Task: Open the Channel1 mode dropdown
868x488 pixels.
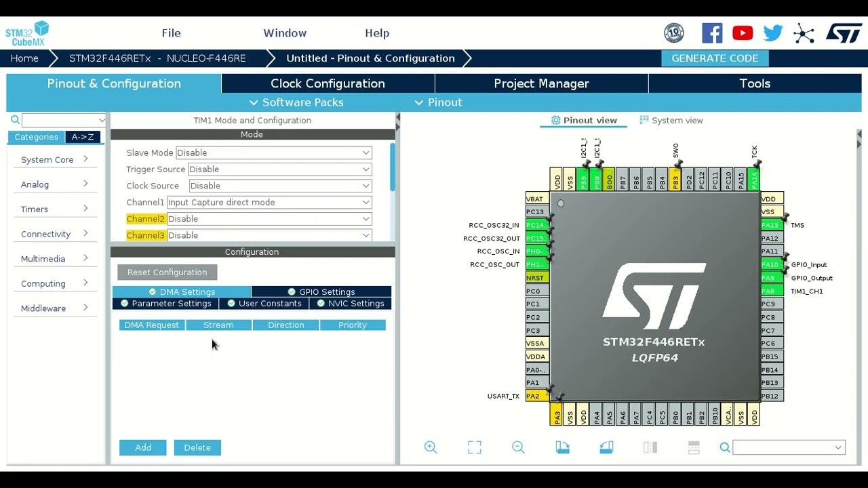Action: tap(269, 202)
